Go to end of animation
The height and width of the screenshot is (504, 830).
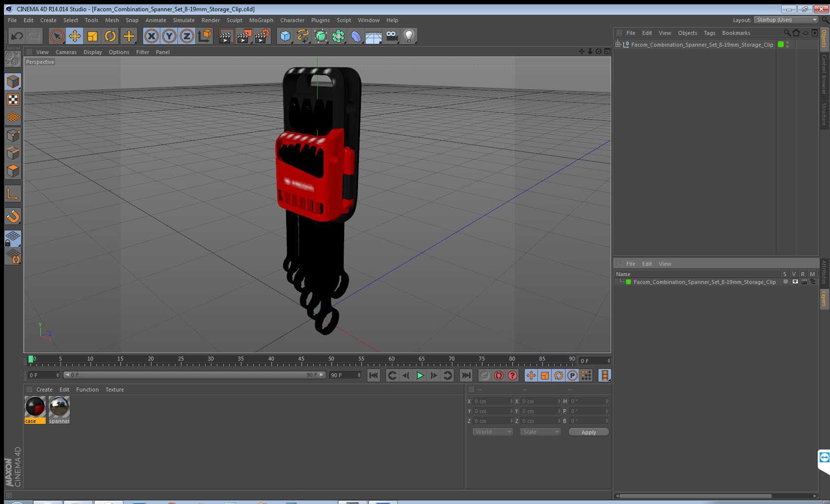tap(466, 376)
